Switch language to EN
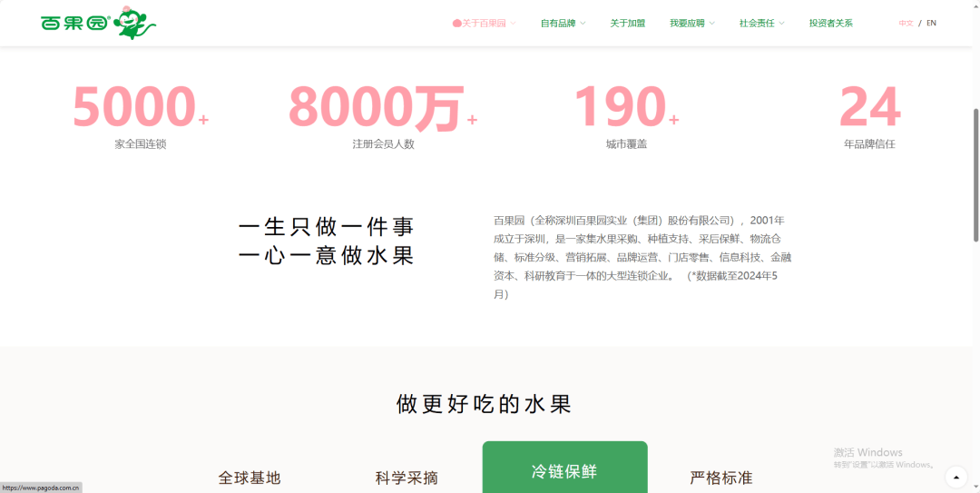Image resolution: width=980 pixels, height=493 pixels. pos(931,23)
